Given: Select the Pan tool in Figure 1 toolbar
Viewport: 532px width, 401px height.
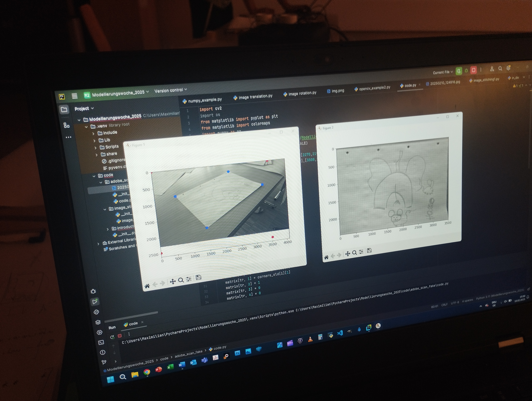Looking at the screenshot, I should point(173,282).
